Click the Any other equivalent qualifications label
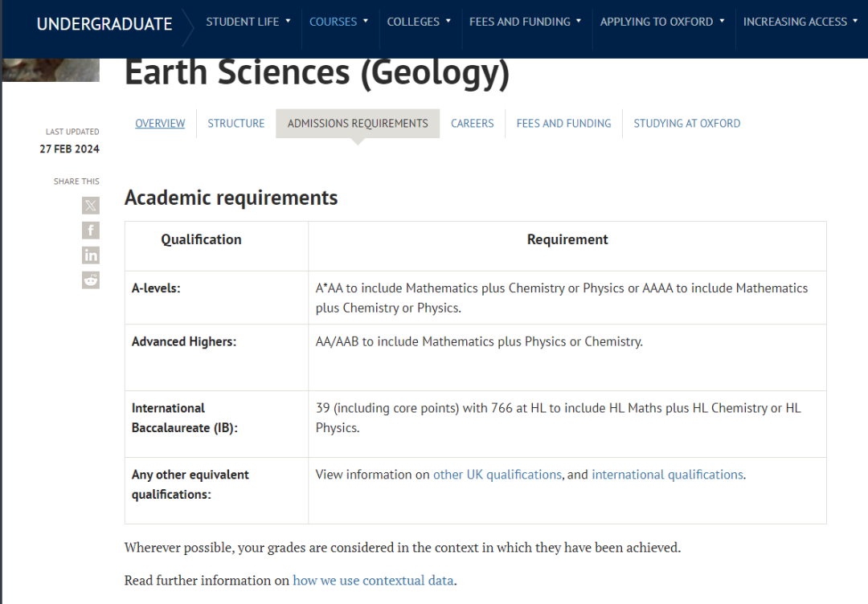The image size is (868, 604). click(190, 484)
